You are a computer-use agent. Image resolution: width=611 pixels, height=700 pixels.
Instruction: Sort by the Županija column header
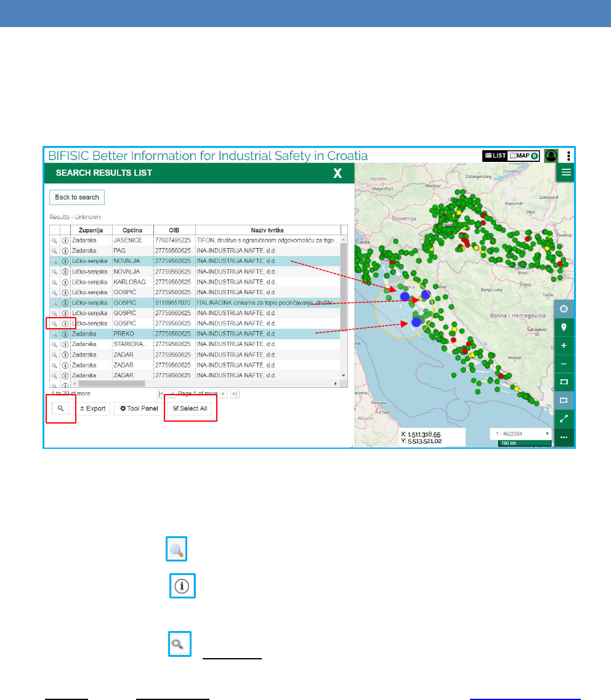click(x=91, y=230)
